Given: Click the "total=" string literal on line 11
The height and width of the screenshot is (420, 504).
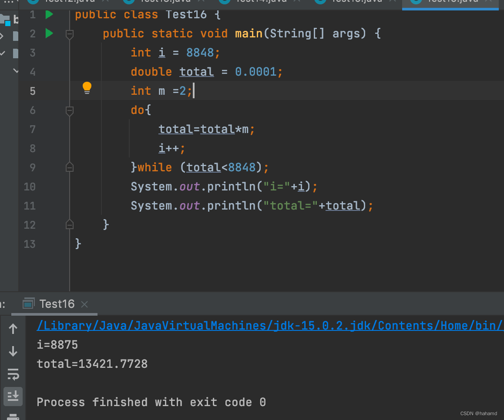Looking at the screenshot, I should point(290,206).
